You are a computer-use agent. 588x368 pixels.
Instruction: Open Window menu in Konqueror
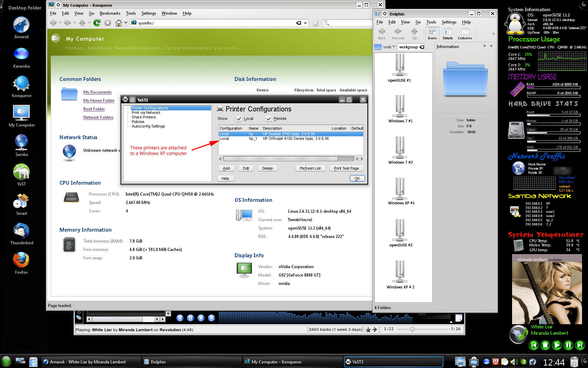[x=169, y=13]
